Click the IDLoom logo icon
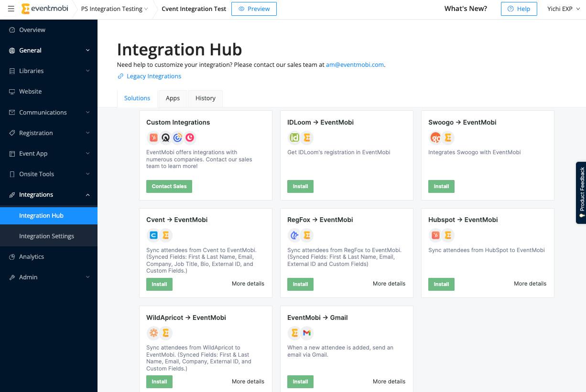Screen dimensions: 586x392 pyautogui.click(x=294, y=138)
